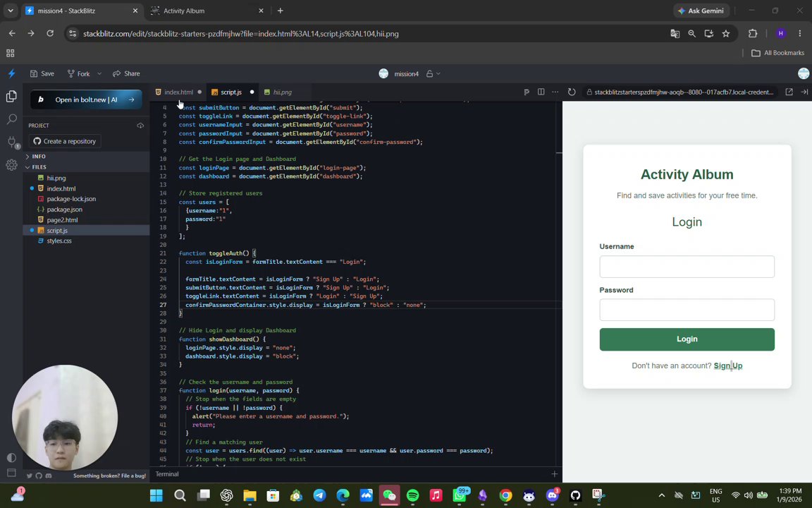Open the Settings gear in sidebar
Screen dimensions: 812x508
(11, 165)
